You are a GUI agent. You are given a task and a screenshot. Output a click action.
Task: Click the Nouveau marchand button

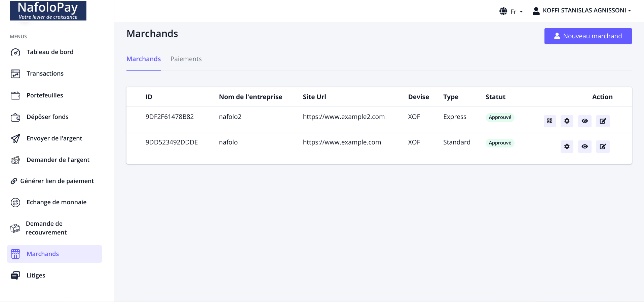(588, 36)
